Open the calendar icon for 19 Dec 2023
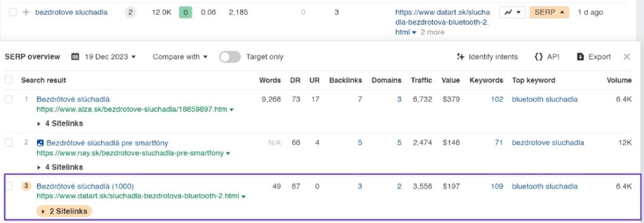Viewport: 644px width, 223px height. [75, 57]
